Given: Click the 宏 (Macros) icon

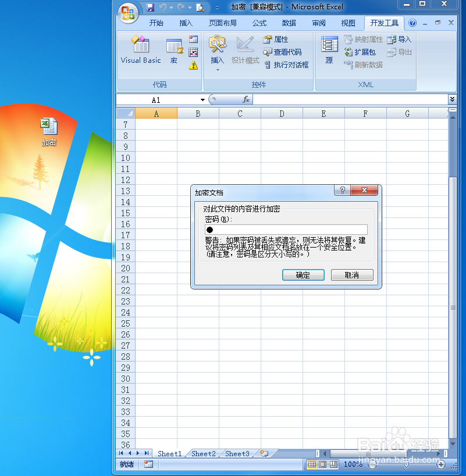Looking at the screenshot, I should [x=173, y=49].
